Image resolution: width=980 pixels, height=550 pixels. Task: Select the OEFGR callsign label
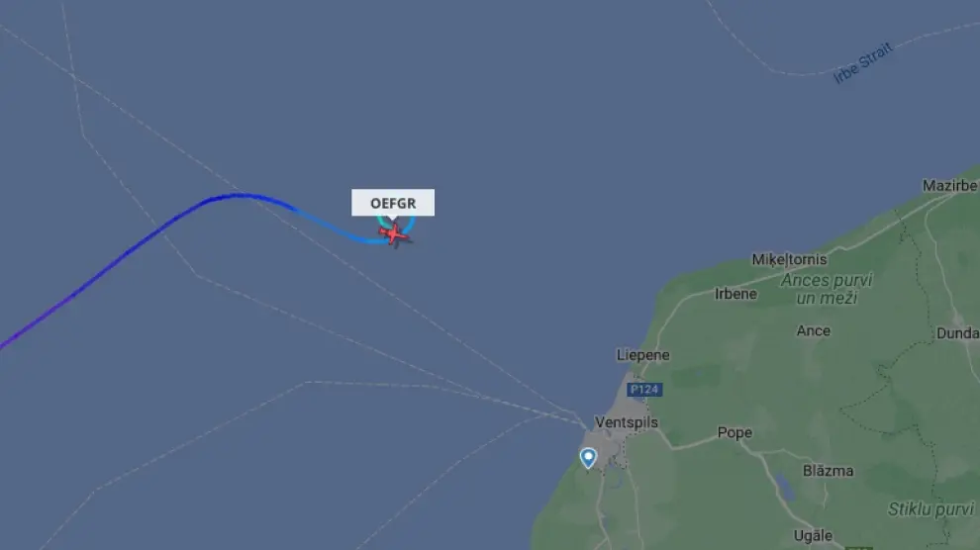[393, 203]
